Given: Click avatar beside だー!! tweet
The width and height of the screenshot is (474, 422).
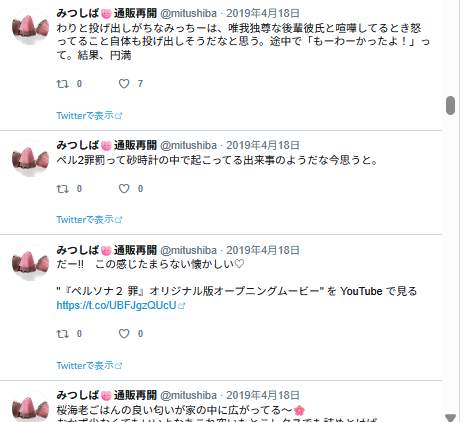Looking at the screenshot, I should (30, 263).
